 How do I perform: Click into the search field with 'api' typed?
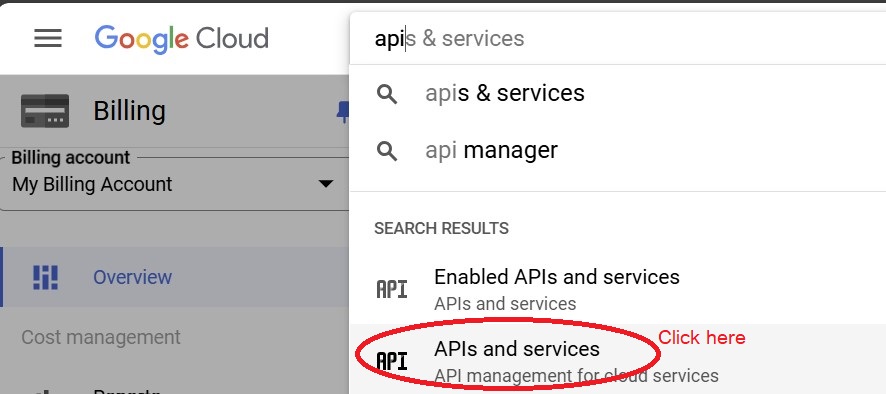[618, 38]
